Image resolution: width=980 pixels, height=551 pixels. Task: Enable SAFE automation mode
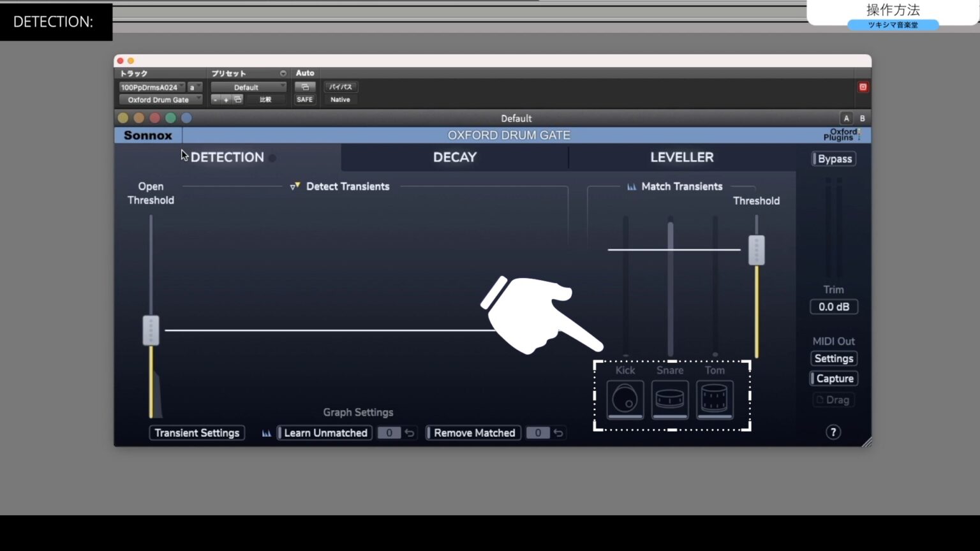[304, 99]
